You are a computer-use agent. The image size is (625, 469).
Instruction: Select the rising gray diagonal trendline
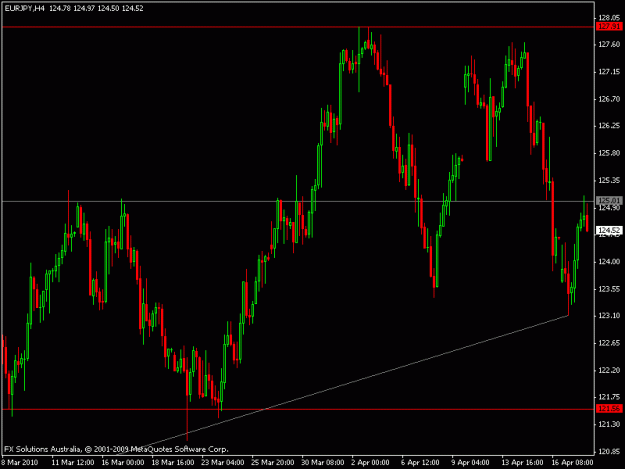point(343,385)
